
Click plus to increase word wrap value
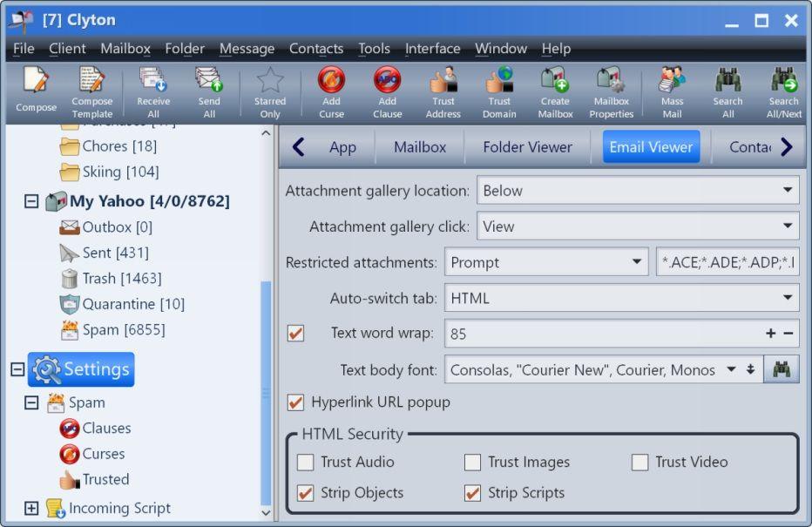tap(770, 334)
